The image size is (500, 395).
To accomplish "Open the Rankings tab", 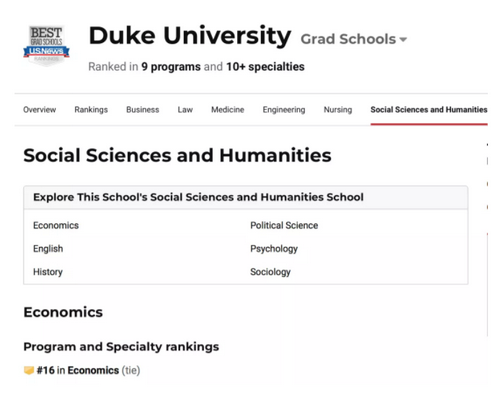I will pos(91,110).
